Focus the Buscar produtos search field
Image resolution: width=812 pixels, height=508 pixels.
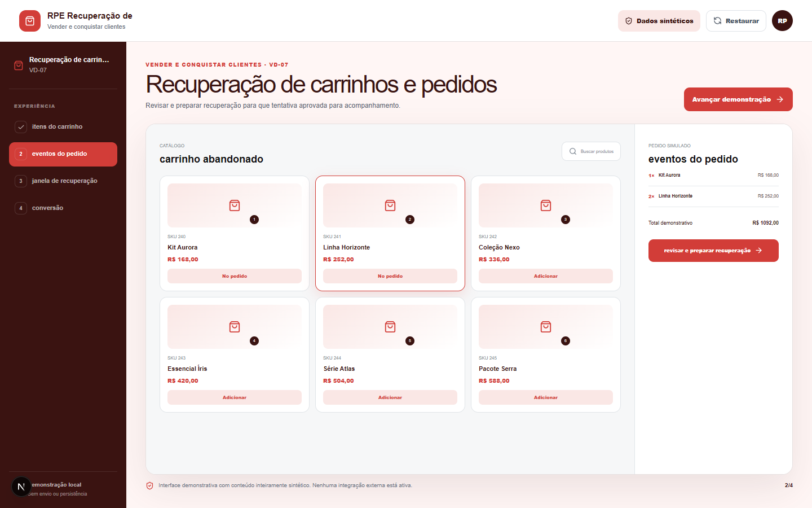(591, 151)
